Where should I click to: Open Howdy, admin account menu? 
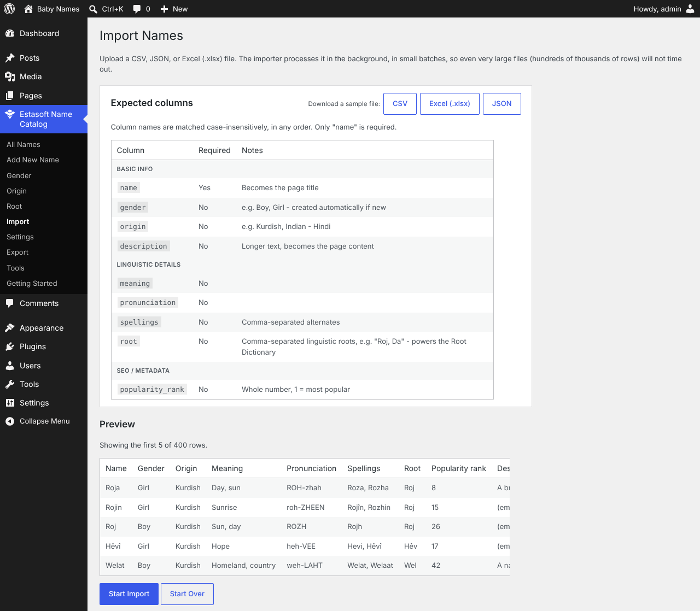coord(663,9)
